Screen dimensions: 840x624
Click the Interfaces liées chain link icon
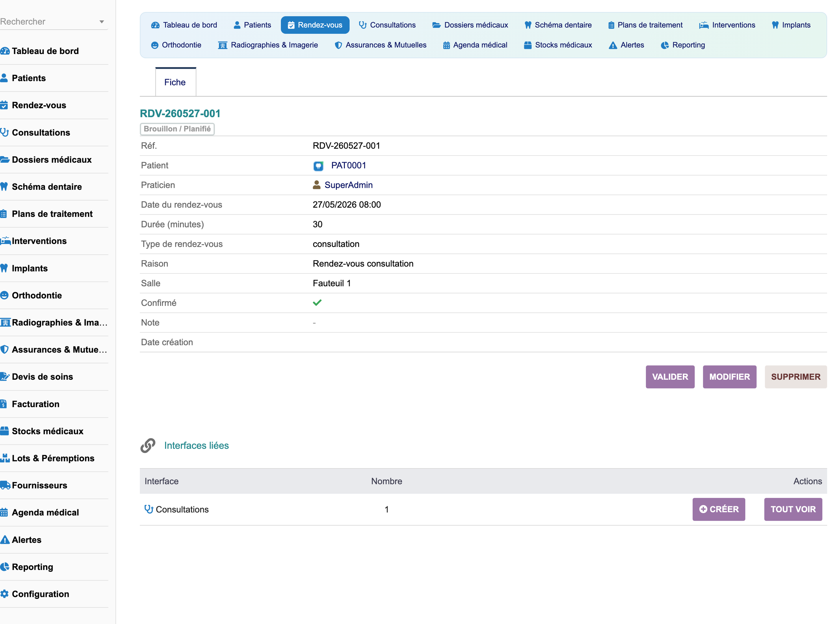click(x=148, y=446)
